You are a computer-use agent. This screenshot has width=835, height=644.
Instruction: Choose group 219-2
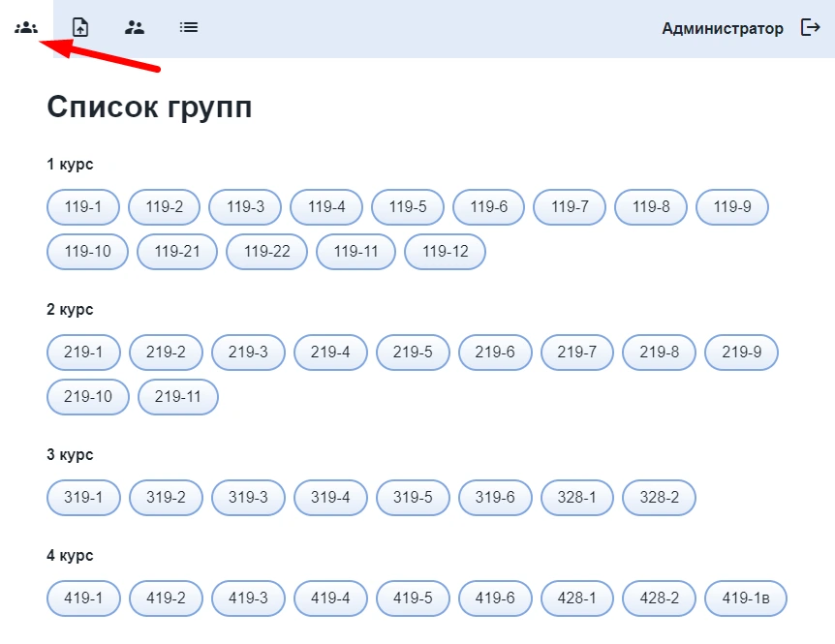166,353
